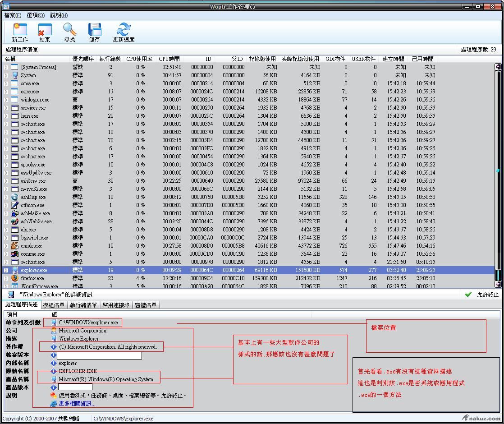504x424 pixels.
Task: Expand the spoolsv.exe row arrow
Action: [6, 165]
